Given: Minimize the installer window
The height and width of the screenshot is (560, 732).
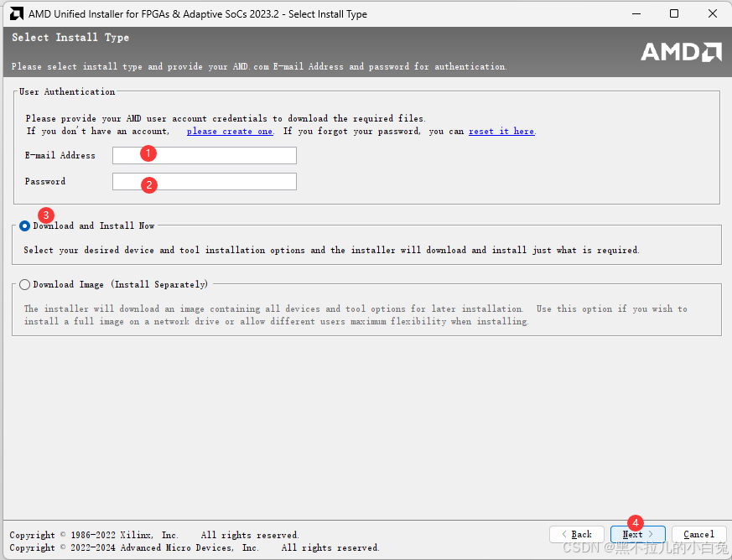Looking at the screenshot, I should tap(636, 13).
